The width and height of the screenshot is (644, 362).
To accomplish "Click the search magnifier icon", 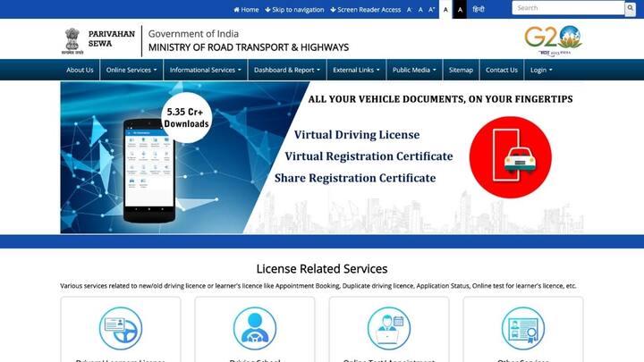I will click(x=630, y=8).
